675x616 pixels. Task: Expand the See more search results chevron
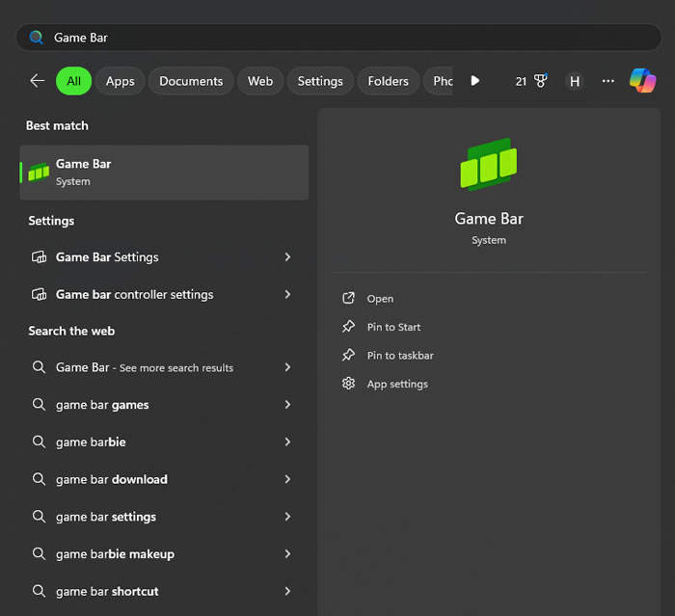pos(287,367)
